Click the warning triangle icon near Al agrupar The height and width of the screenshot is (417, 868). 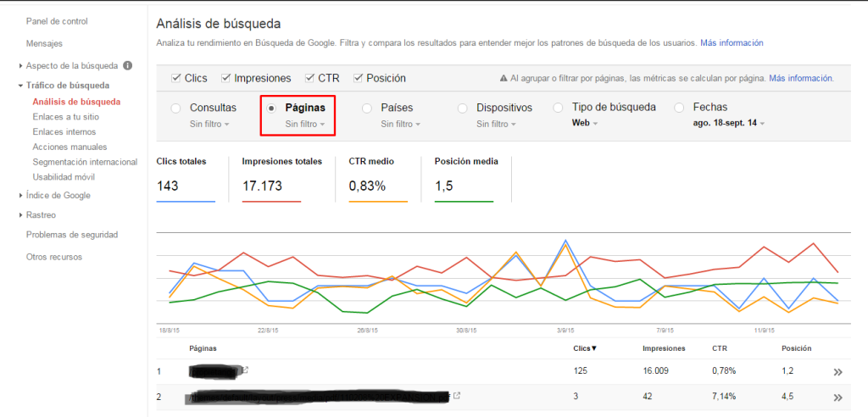coord(504,79)
